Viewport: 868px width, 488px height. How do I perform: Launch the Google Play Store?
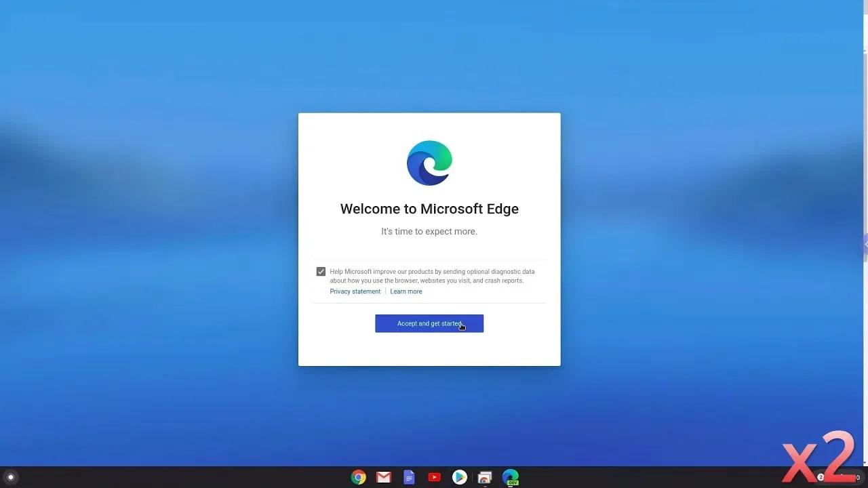click(460, 477)
